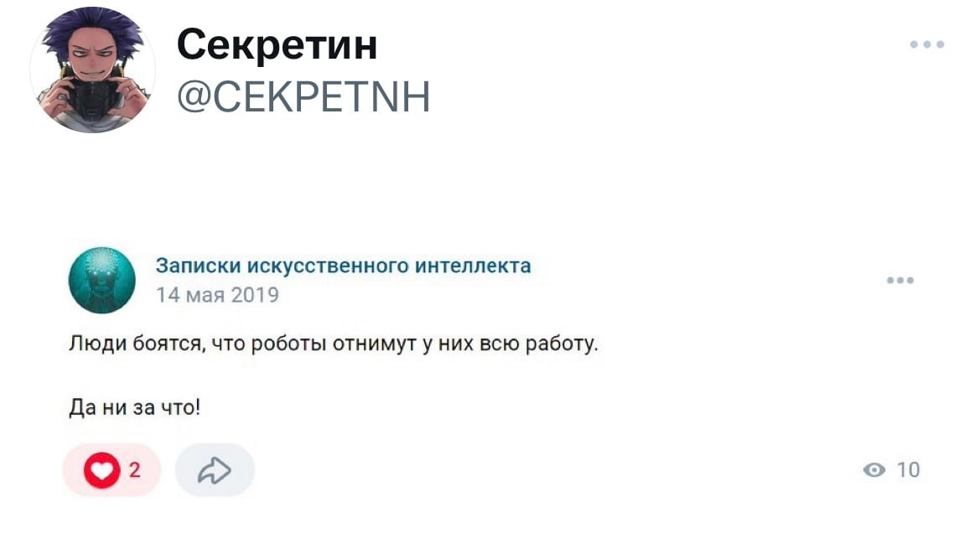The height and width of the screenshot is (538, 980).
Task: Click the view count number 10
Action: tap(908, 470)
